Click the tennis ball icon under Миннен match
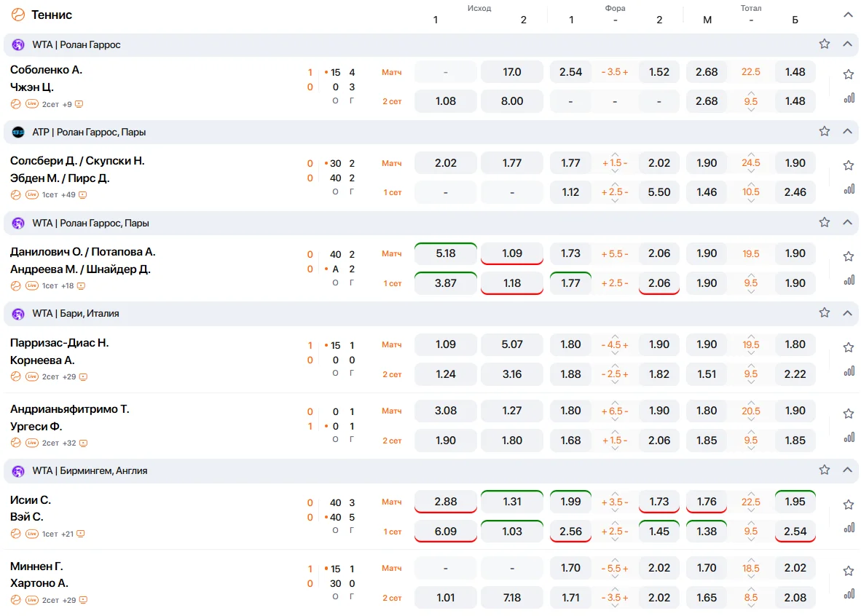861x616 pixels. pyautogui.click(x=16, y=600)
